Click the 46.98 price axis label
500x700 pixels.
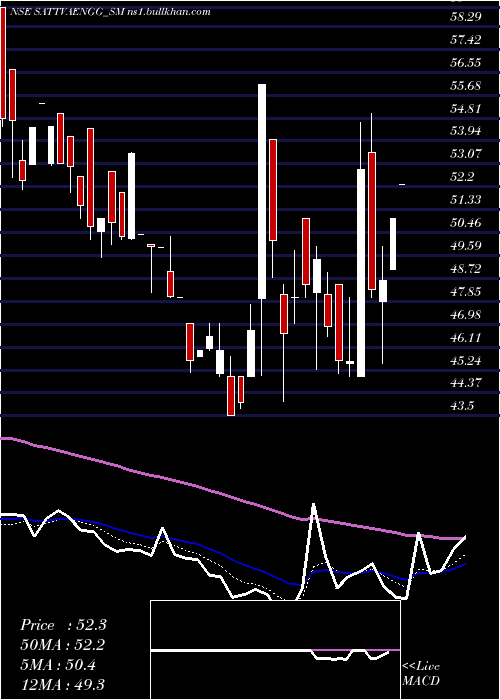point(466,315)
